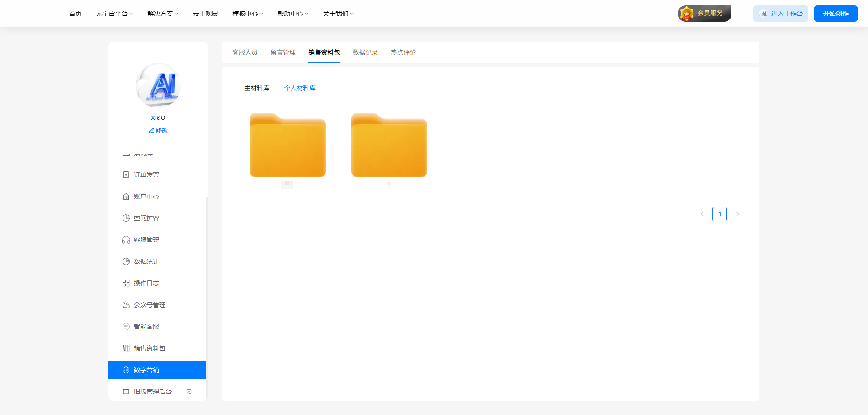Select the 销售资料包 sidebar icon
This screenshot has width=868, height=415.
coord(126,348)
